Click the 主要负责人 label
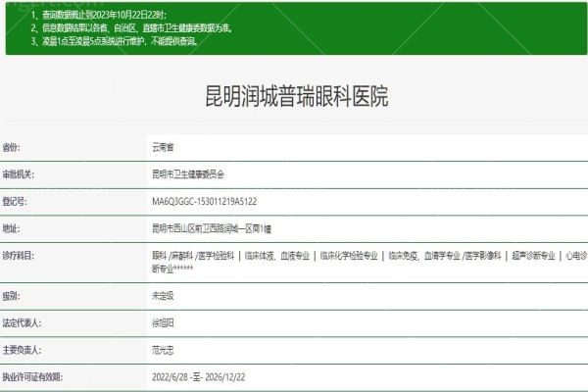This screenshot has width=588, height=392. (22, 350)
